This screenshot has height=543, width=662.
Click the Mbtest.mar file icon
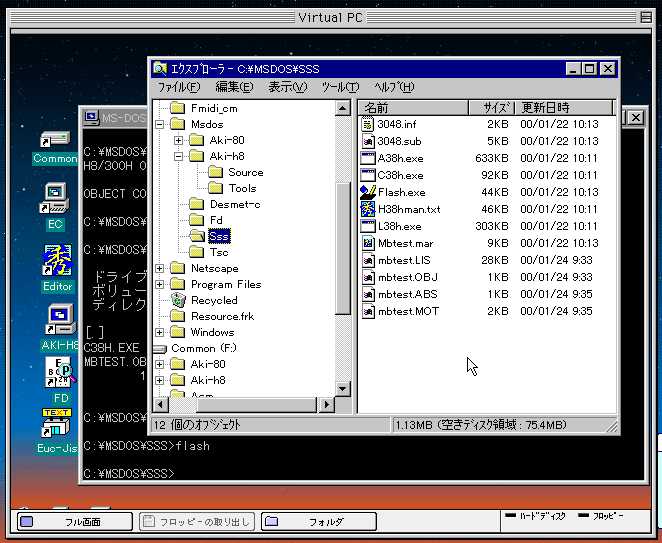368,243
